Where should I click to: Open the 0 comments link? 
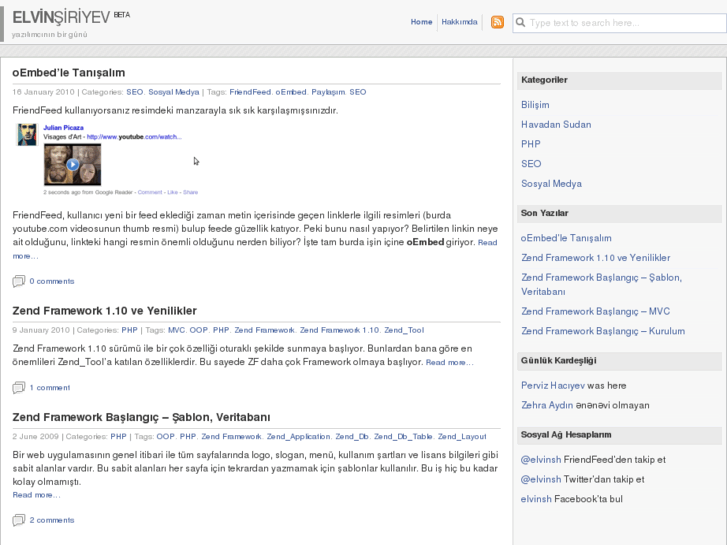click(x=52, y=281)
